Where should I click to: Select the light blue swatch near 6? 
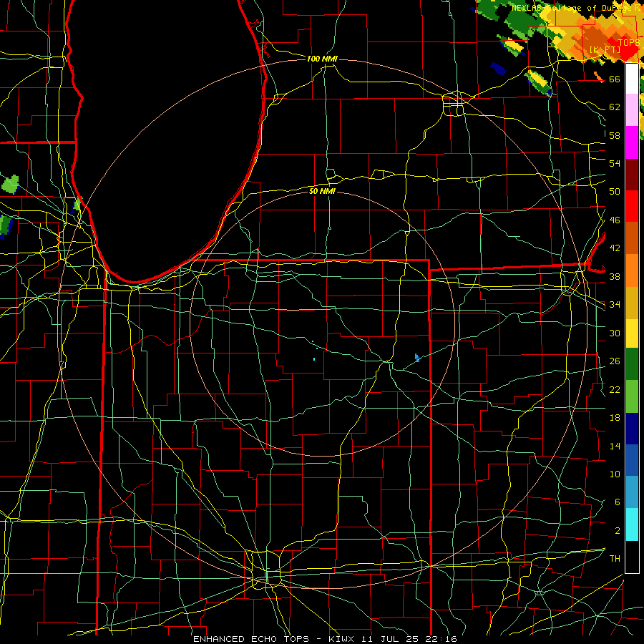(632, 492)
